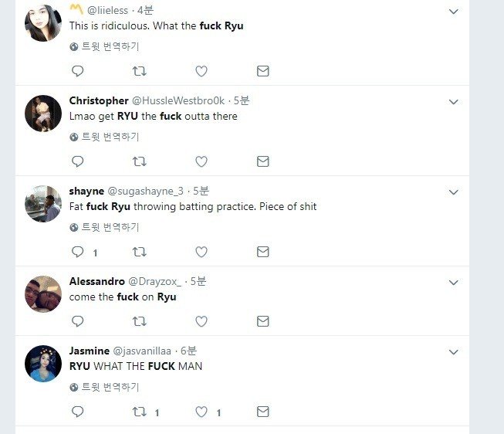Send Alessandro's tweet via direct message
This screenshot has width=504, height=434.
(x=262, y=320)
